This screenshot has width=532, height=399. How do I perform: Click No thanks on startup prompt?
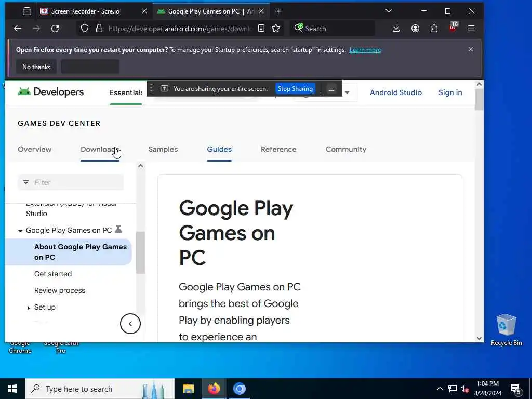pyautogui.click(x=36, y=67)
